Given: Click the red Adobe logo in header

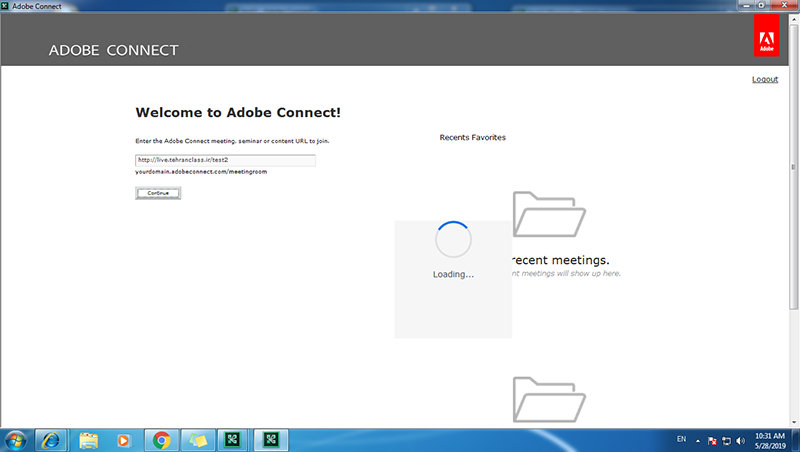Looking at the screenshot, I should click(x=765, y=38).
